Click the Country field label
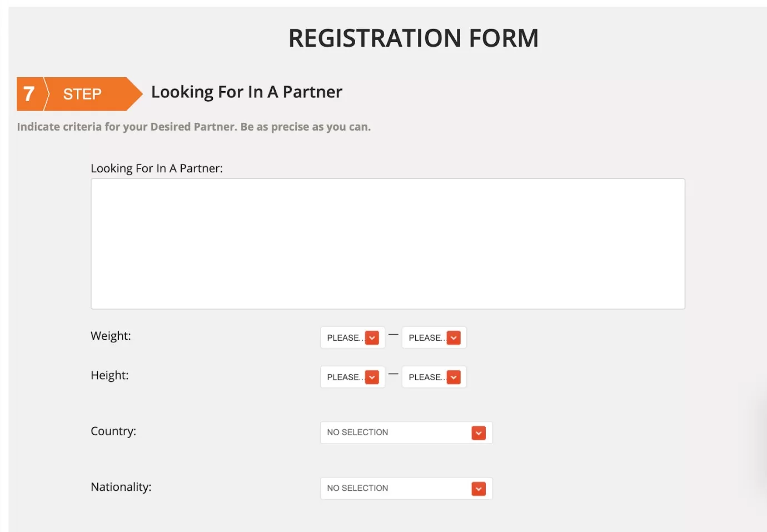This screenshot has width=767, height=532. coord(113,431)
